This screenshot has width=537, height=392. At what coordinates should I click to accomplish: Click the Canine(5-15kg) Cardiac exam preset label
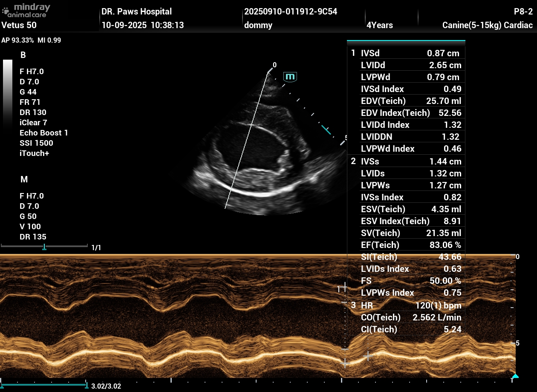point(488,25)
